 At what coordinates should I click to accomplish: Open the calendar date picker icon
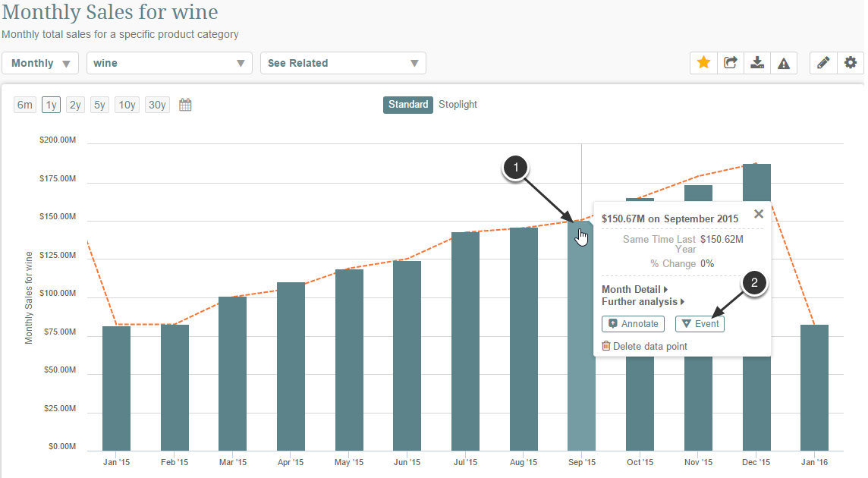click(x=185, y=105)
